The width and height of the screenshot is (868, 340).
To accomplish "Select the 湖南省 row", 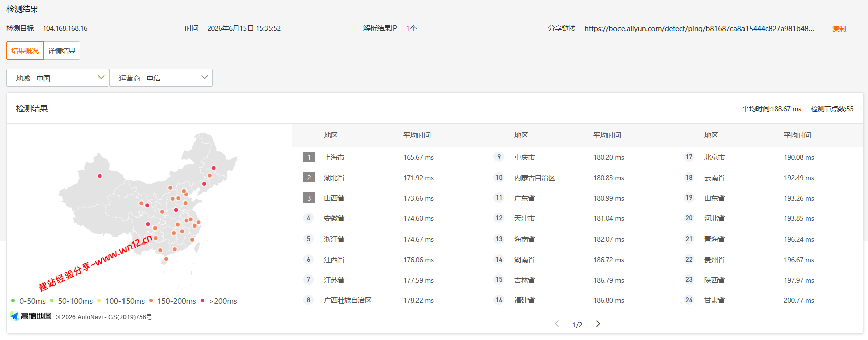I will coord(577,260).
